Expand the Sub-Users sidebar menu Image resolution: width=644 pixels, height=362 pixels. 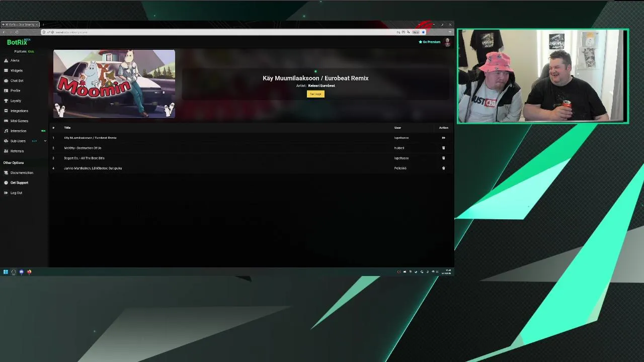[x=24, y=141]
